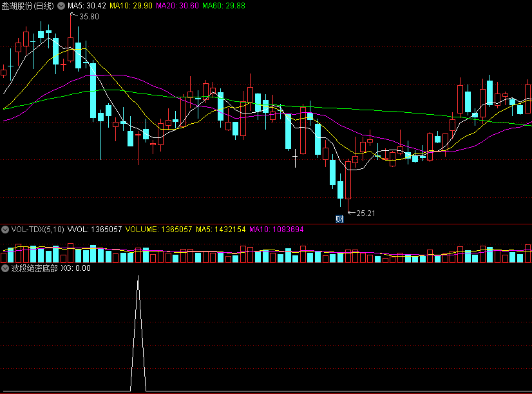532x394 pixels.
Task: Click the 35.80 high price label
Action: [89, 17]
